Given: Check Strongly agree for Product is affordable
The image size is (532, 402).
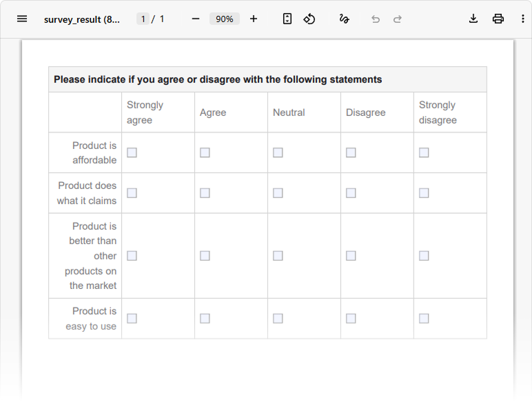Looking at the screenshot, I should (x=132, y=152).
